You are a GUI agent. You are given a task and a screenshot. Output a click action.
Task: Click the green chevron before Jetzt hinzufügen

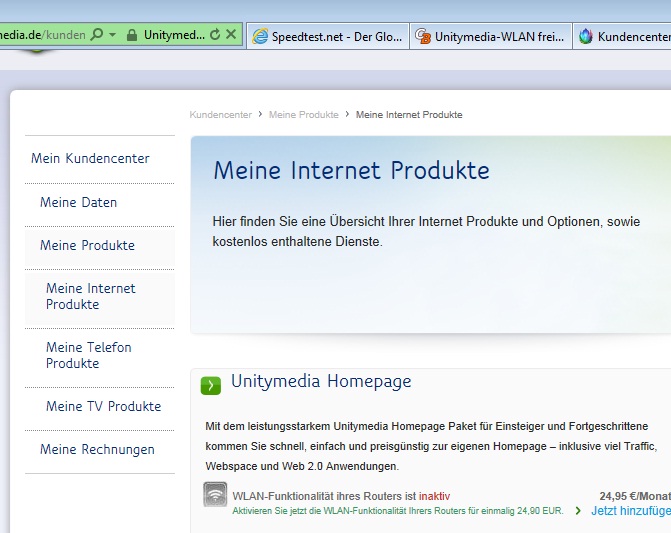point(578,511)
